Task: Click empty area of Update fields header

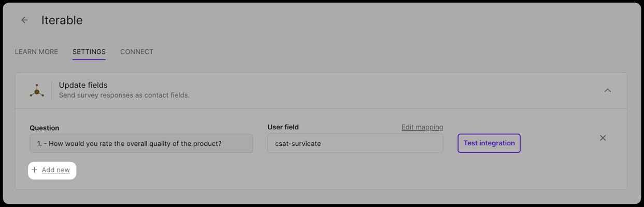Action: click(394, 90)
